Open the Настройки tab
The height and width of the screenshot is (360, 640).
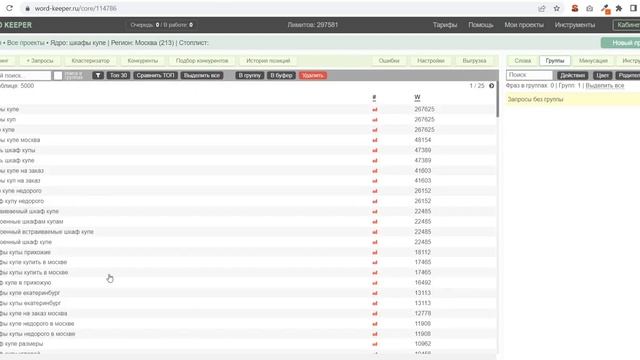(x=431, y=61)
